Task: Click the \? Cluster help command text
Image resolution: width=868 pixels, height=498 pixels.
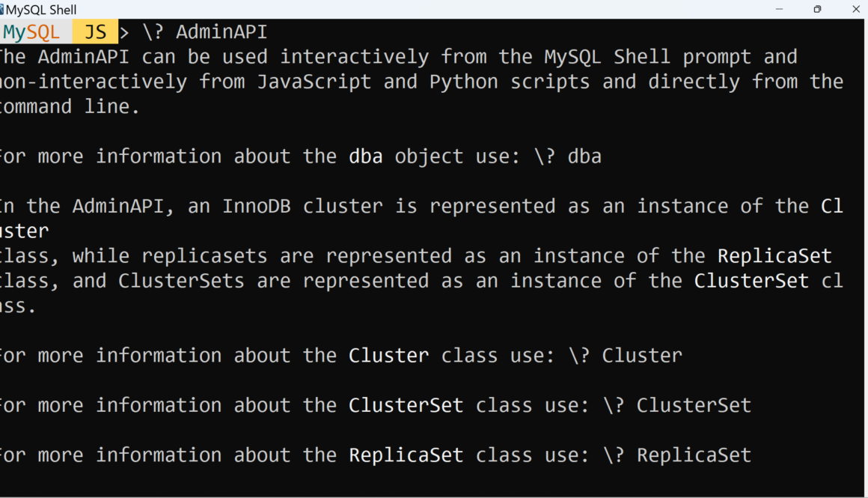Action: (625, 355)
